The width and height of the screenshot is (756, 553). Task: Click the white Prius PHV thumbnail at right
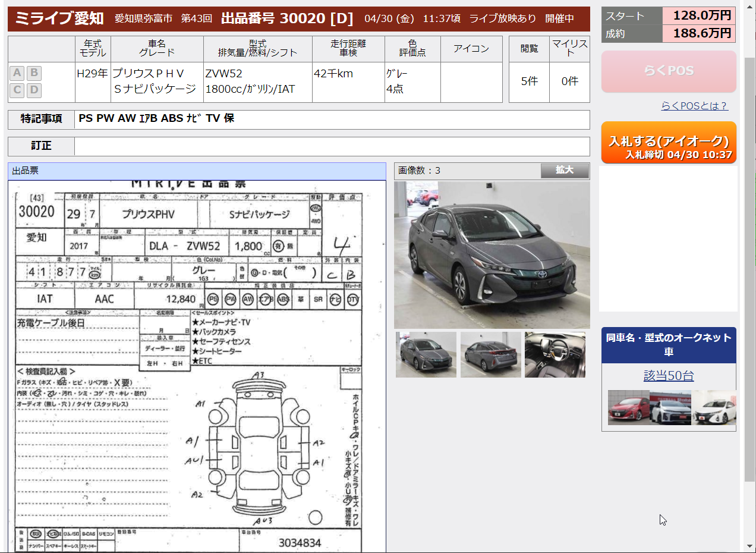click(x=714, y=407)
